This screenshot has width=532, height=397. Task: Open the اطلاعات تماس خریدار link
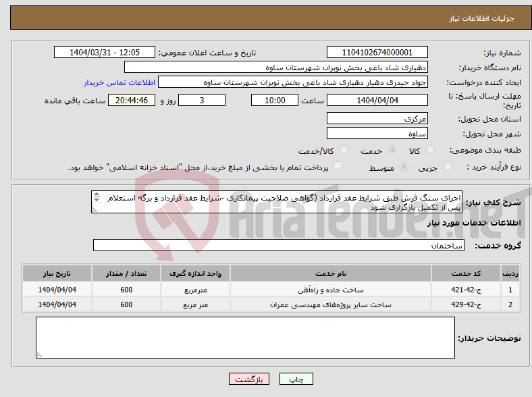[119, 82]
